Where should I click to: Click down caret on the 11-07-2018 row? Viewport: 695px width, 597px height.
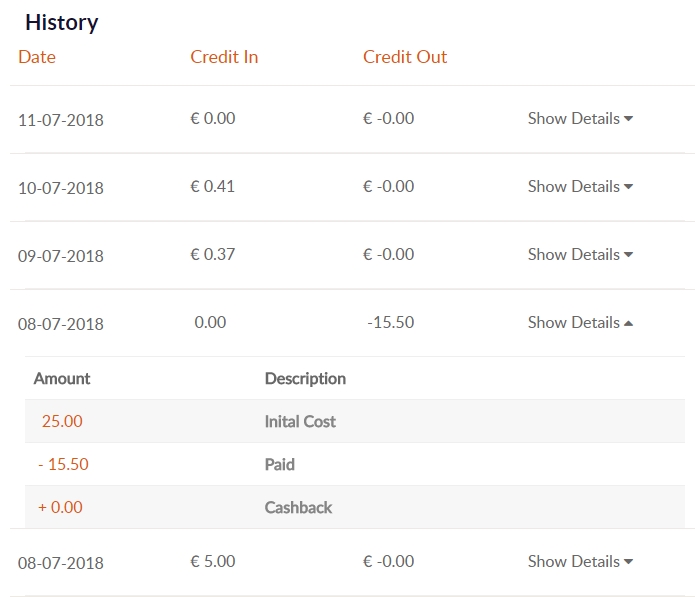pyautogui.click(x=628, y=119)
